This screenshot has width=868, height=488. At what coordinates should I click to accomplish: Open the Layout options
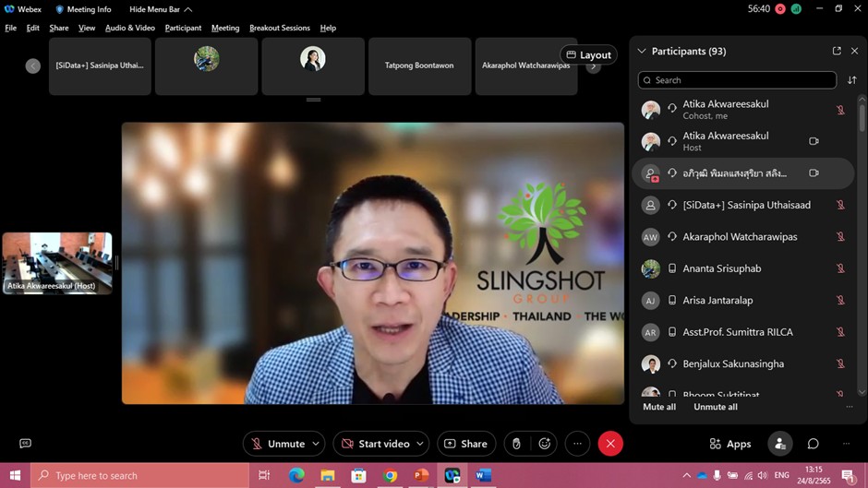pos(589,55)
